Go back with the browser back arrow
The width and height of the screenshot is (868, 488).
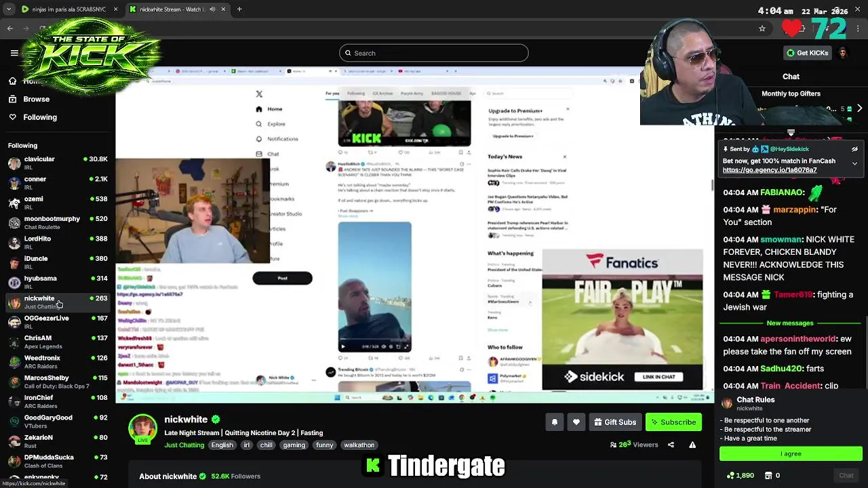[x=9, y=28]
